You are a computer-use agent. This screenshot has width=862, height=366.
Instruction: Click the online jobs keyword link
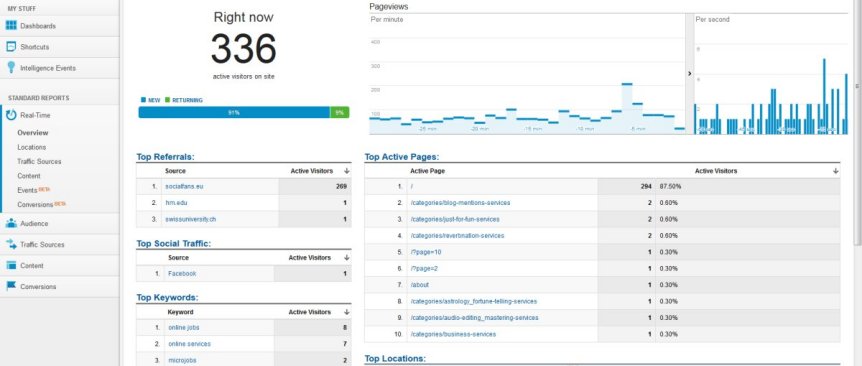[x=184, y=328]
